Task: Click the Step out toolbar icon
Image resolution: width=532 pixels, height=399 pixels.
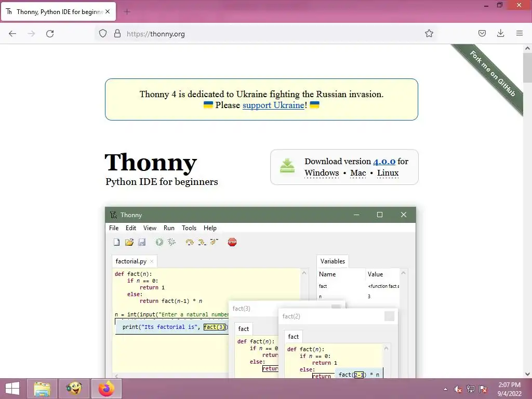Action: coord(214,242)
